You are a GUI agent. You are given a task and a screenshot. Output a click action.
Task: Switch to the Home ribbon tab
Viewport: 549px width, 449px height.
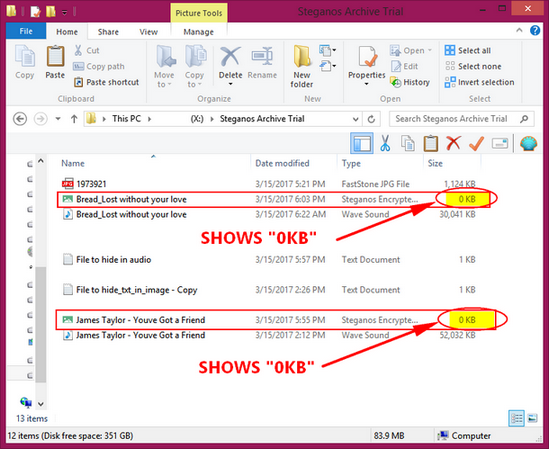[67, 32]
